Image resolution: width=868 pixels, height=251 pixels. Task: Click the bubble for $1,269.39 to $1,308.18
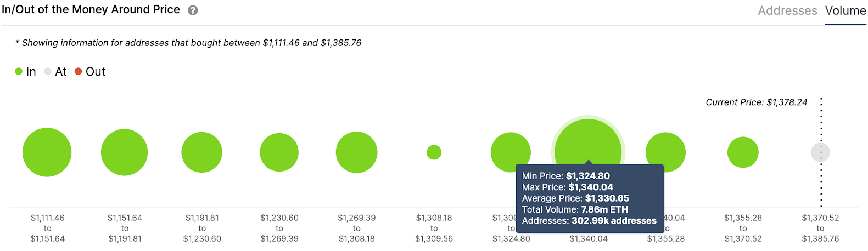click(x=357, y=152)
